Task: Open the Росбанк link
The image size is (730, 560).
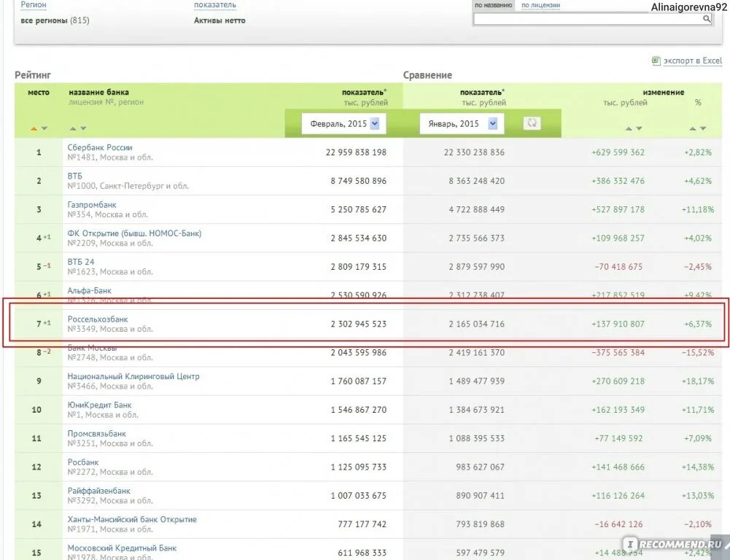Action: tap(83, 462)
